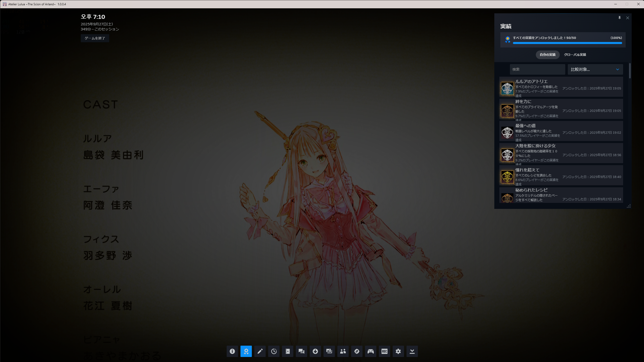644x362 pixels.
Task: Toggle the achievements button in overlay toolbar
Action: (246, 351)
